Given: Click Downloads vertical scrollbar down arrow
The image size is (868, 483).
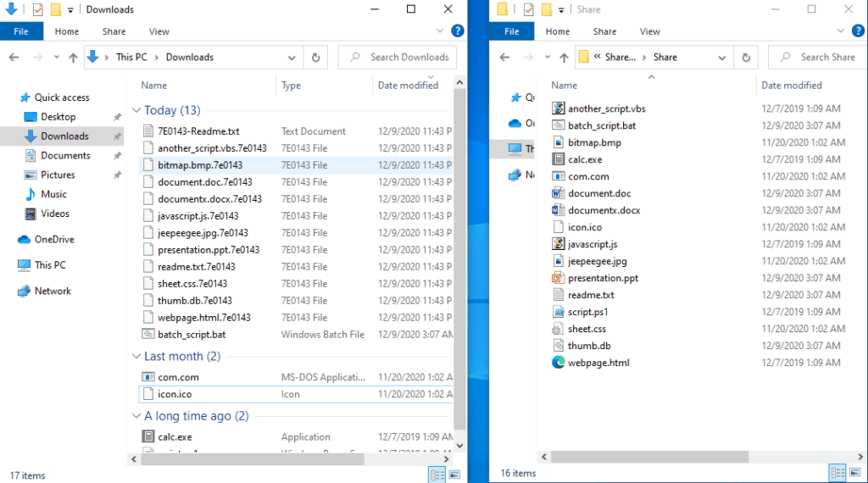Looking at the screenshot, I should (x=459, y=446).
